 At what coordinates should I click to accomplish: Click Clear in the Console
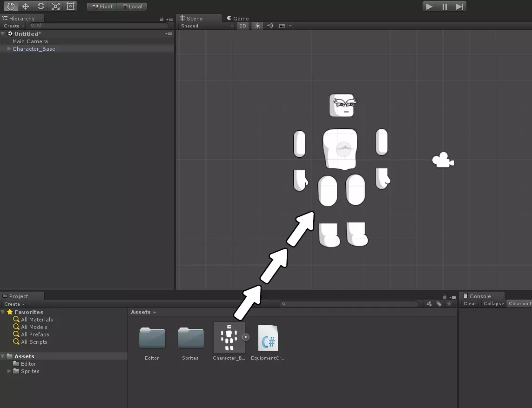(x=470, y=304)
